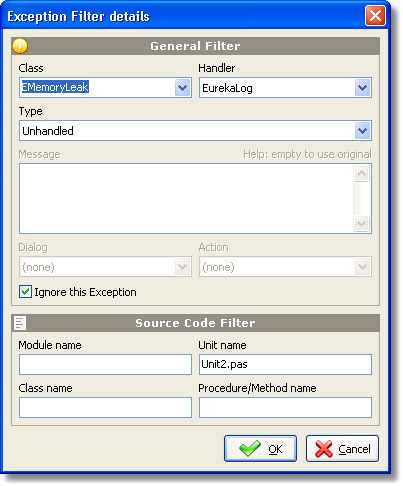Click the Procedure/Method name input field

285,407
